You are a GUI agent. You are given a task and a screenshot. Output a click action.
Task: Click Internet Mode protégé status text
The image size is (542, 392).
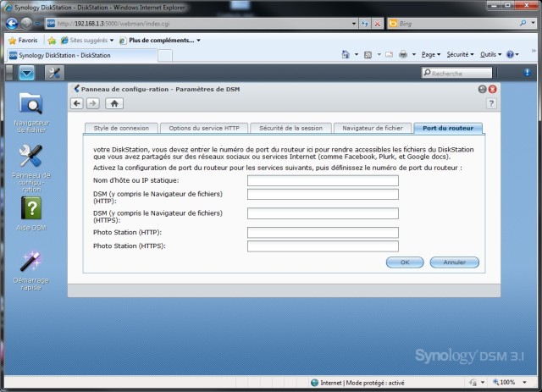pyautogui.click(x=362, y=383)
